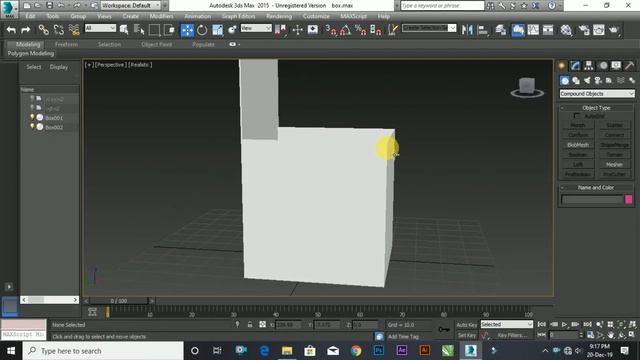Activate the Select and Rotate tool
The image size is (640, 360).
pyautogui.click(x=202, y=30)
